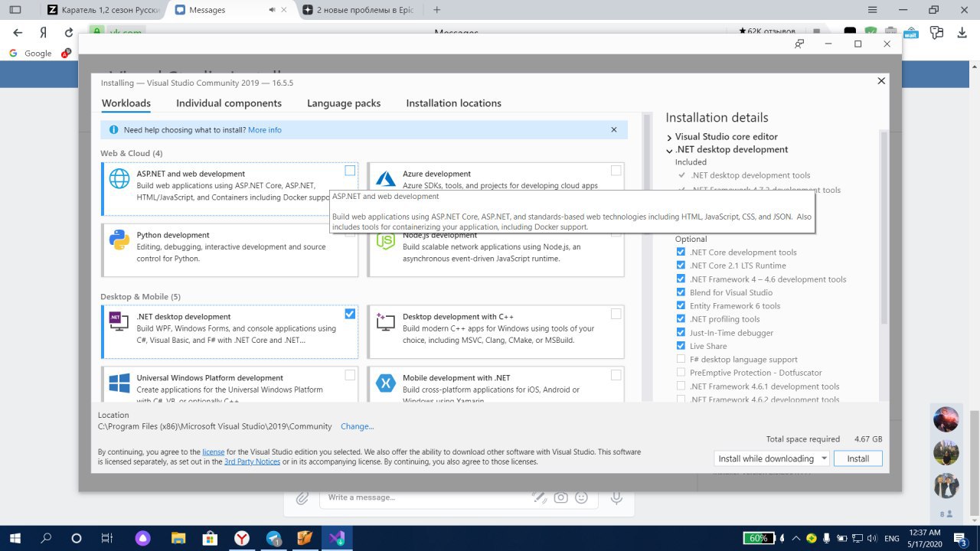Viewport: 980px width, 551px height.
Task: Click the .NET desktop development icon
Action: pos(119,321)
